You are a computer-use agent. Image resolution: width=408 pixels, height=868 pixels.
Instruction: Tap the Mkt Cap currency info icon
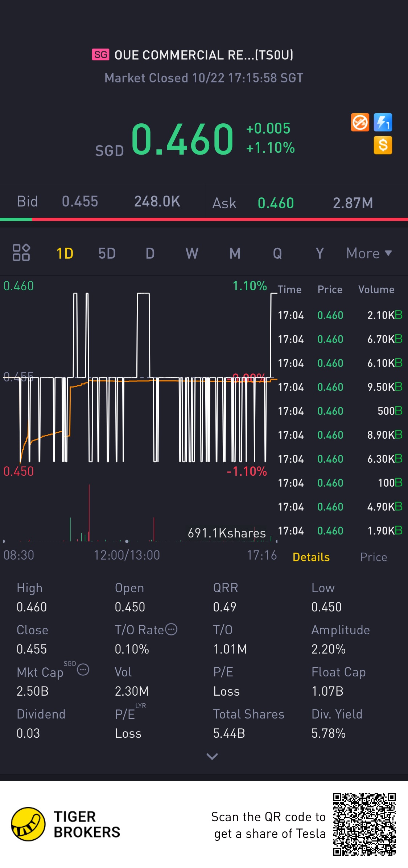pos(83,670)
